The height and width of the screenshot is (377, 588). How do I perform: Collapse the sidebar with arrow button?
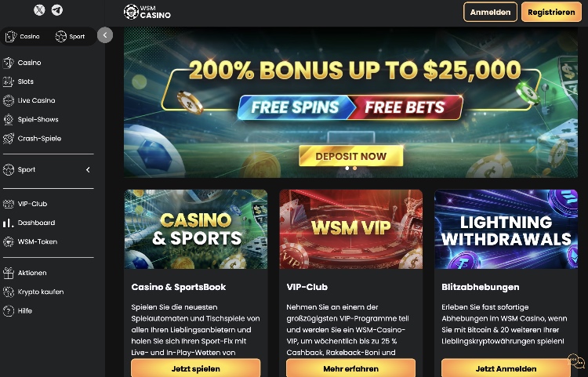click(x=105, y=35)
